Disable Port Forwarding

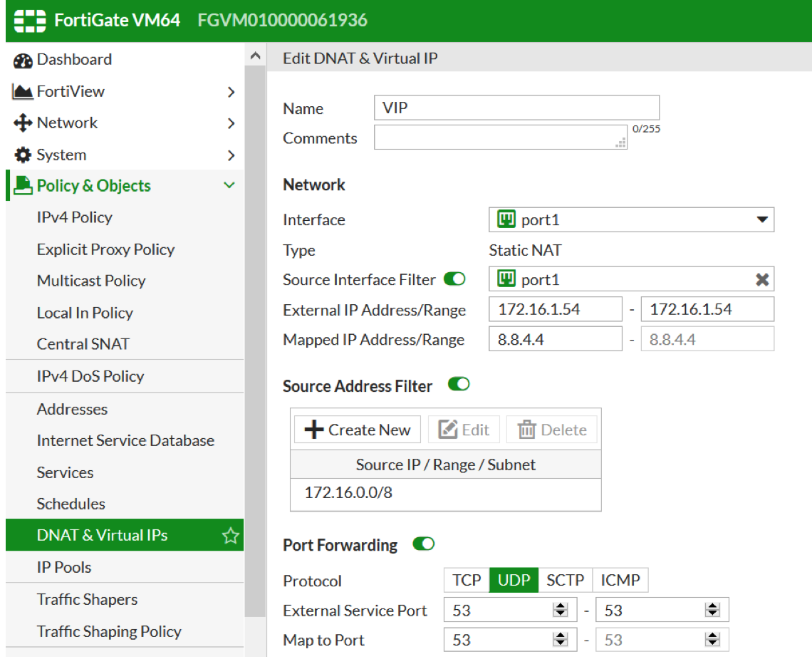tap(423, 544)
